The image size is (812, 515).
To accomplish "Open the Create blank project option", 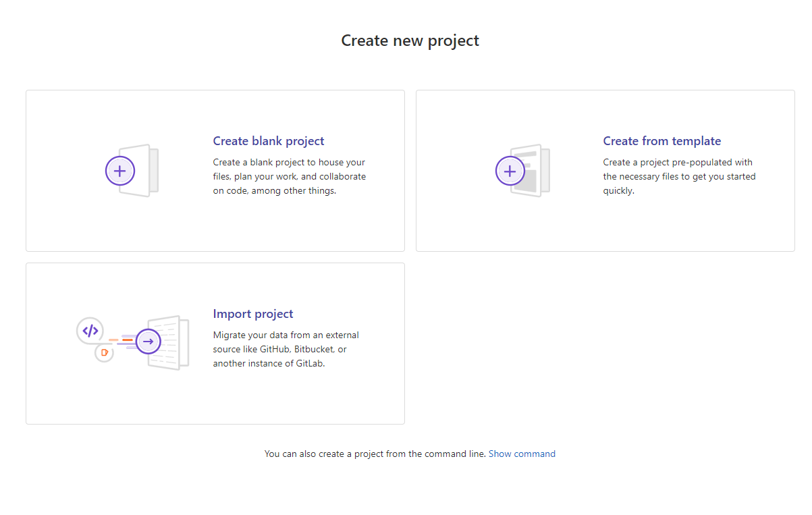I will [x=269, y=141].
